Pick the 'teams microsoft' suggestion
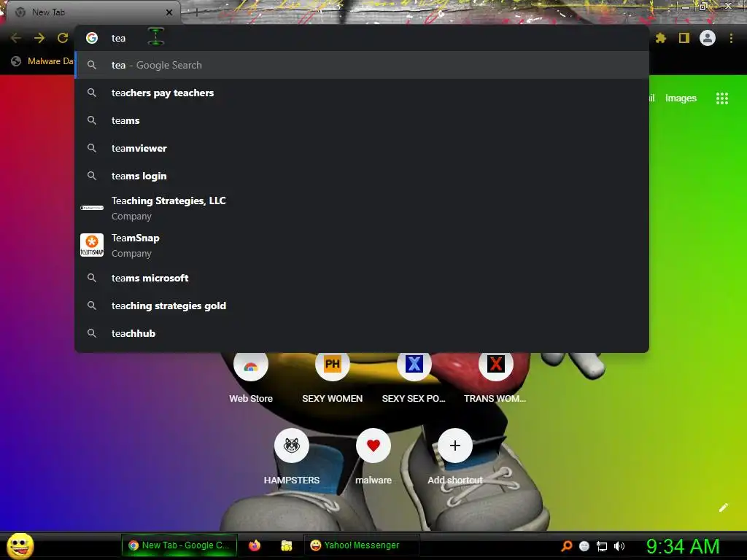This screenshot has width=747, height=560. [362, 278]
